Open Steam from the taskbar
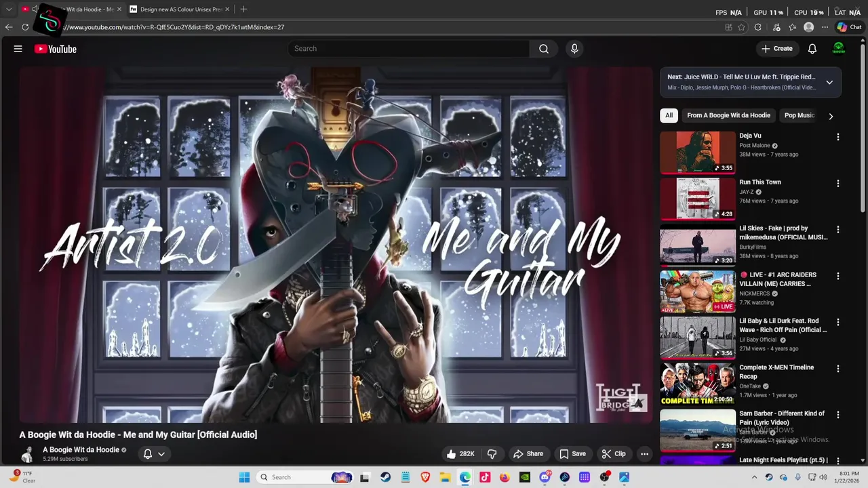The width and height of the screenshot is (868, 488). click(385, 477)
